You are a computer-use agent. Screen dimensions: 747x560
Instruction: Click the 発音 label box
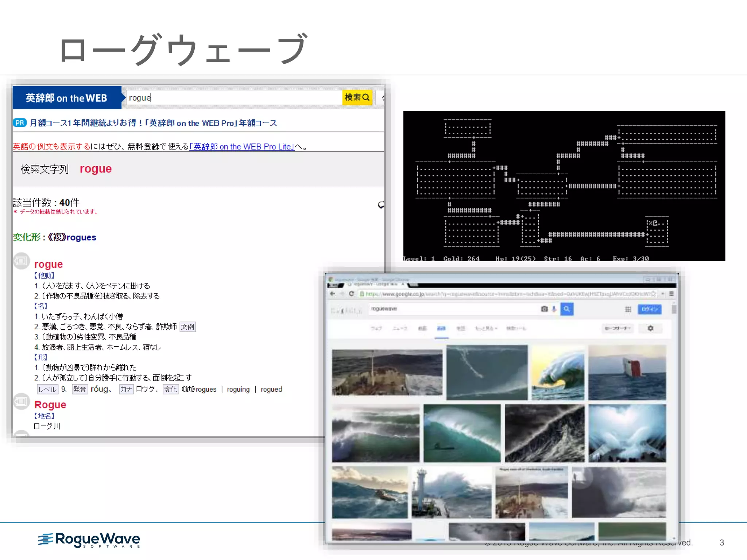[80, 389]
